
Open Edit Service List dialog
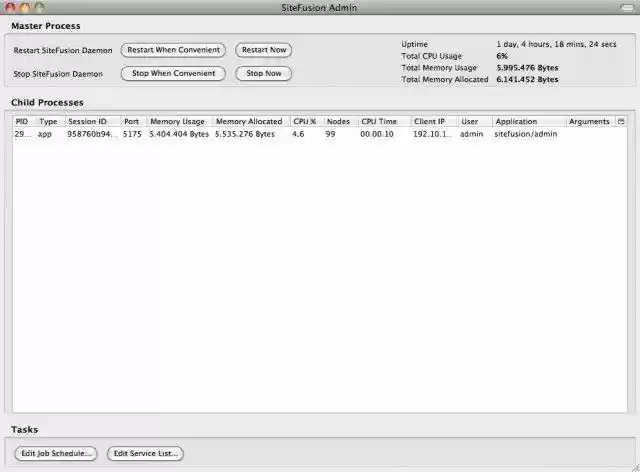pos(145,453)
